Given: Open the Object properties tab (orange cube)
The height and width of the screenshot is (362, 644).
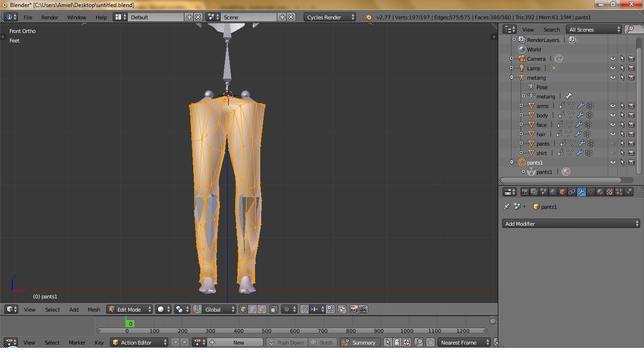Looking at the screenshot, I should coord(562,192).
